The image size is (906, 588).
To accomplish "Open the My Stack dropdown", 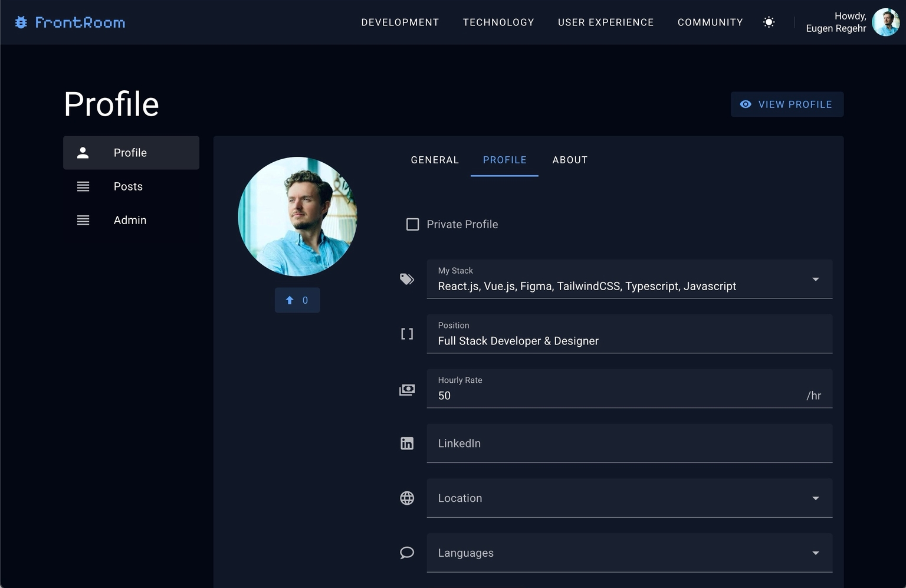I will pos(629,279).
